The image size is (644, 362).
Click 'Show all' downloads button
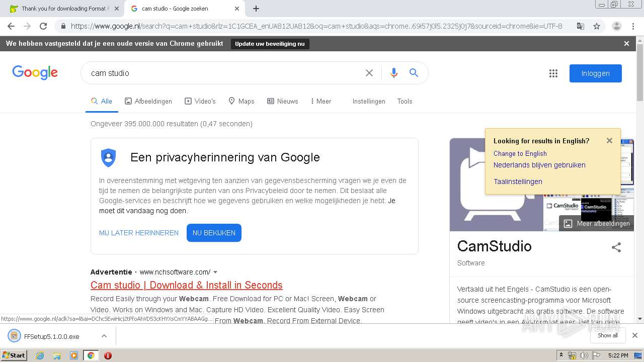click(608, 335)
